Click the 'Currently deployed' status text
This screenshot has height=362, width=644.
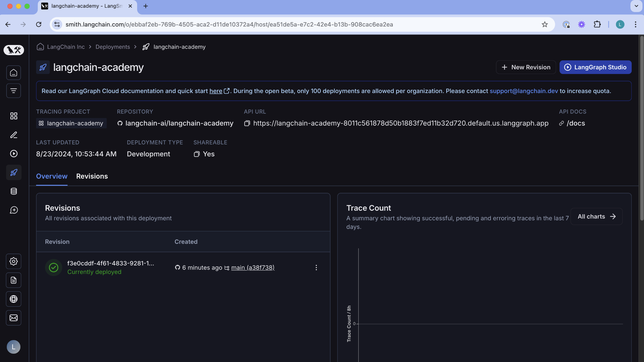pyautogui.click(x=94, y=272)
